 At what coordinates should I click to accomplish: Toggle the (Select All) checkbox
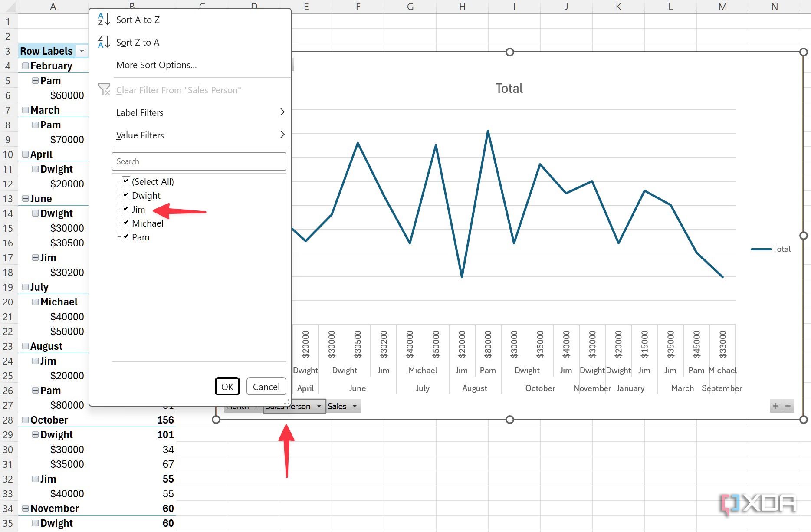coord(126,181)
